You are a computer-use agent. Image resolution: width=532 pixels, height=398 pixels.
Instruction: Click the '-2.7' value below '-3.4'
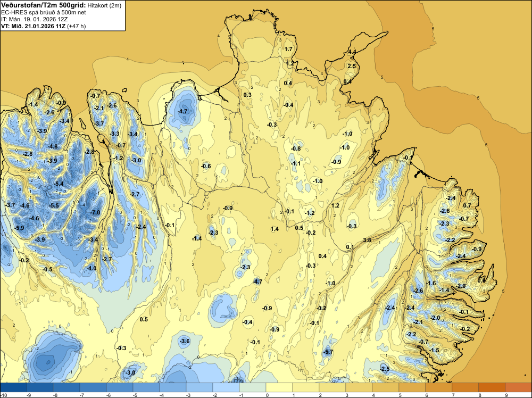pos(107,259)
